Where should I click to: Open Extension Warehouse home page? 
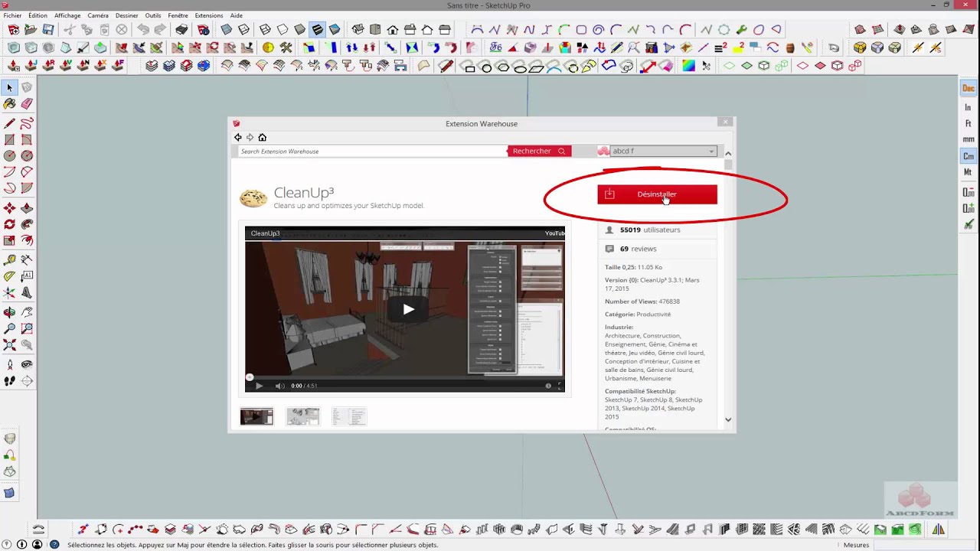(x=262, y=138)
